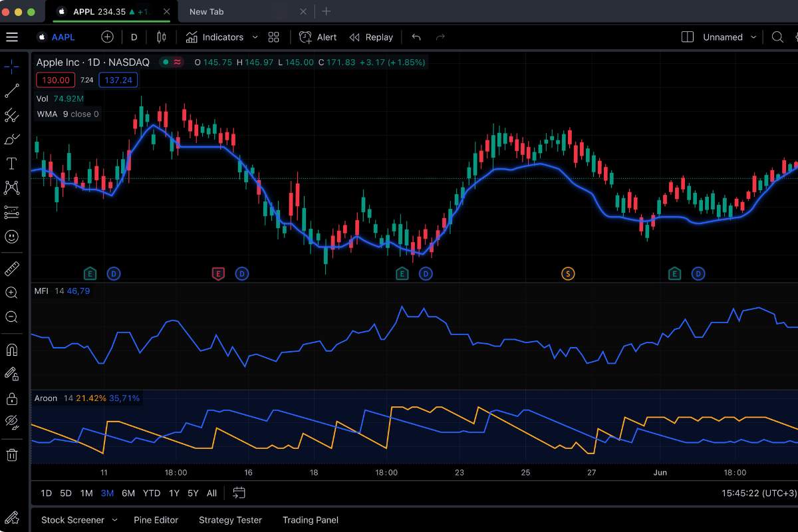
Task: Click the red 130.00 sell button
Action: click(56, 80)
